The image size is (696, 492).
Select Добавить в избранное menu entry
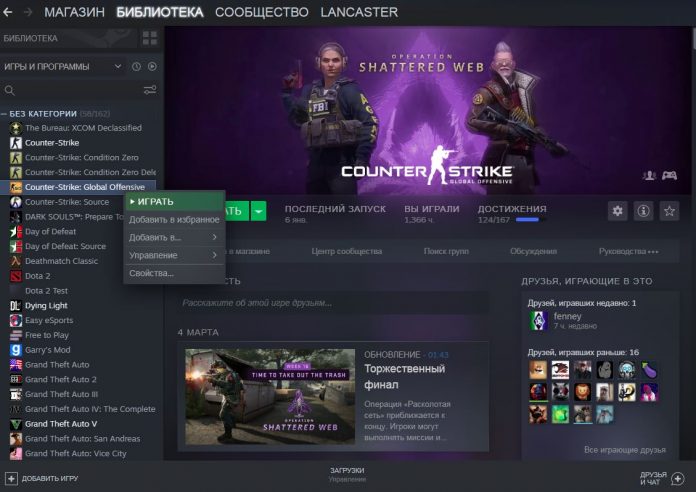(174, 220)
